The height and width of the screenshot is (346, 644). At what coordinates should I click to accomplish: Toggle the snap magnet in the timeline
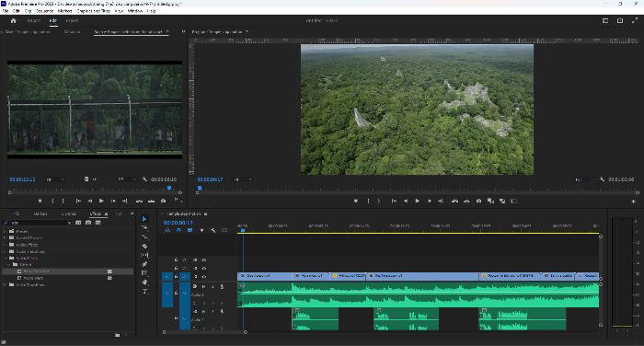click(x=178, y=231)
